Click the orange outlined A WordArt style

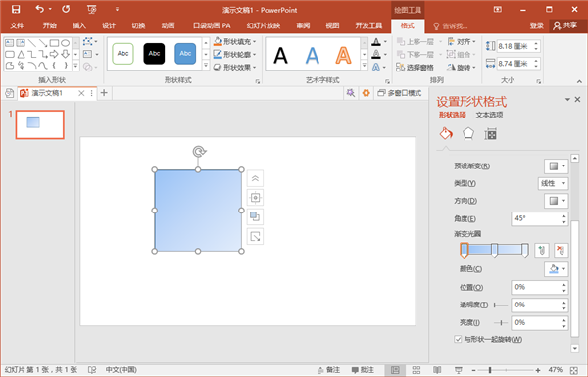coord(343,55)
